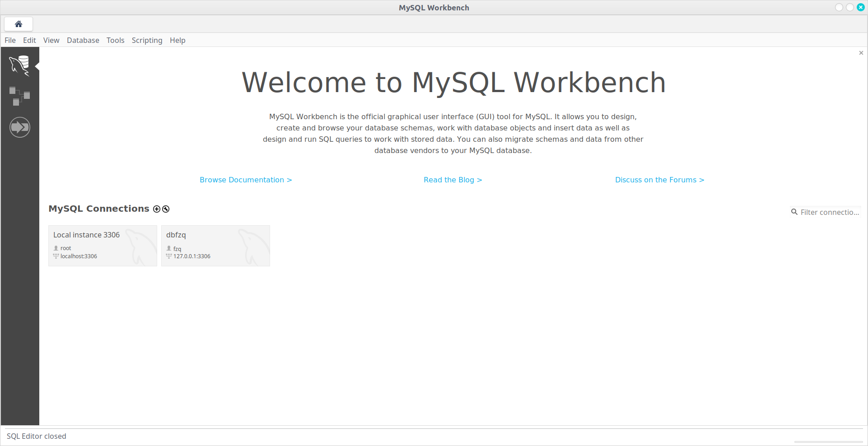
Task: Select the MySQL connections sidebar icon
Action: 20,66
